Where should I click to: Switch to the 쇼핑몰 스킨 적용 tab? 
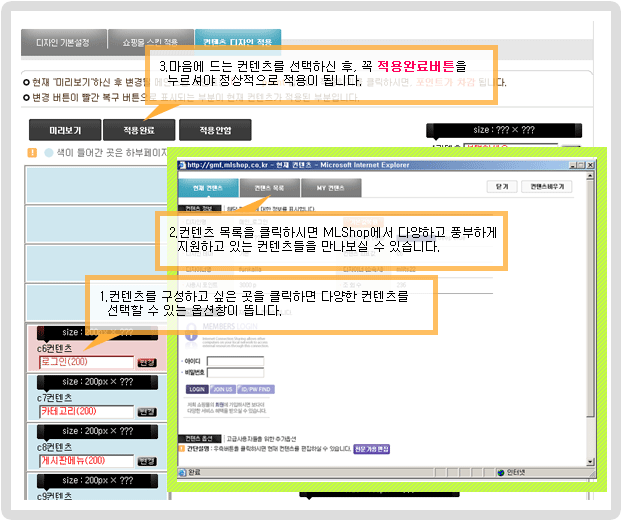[143, 43]
